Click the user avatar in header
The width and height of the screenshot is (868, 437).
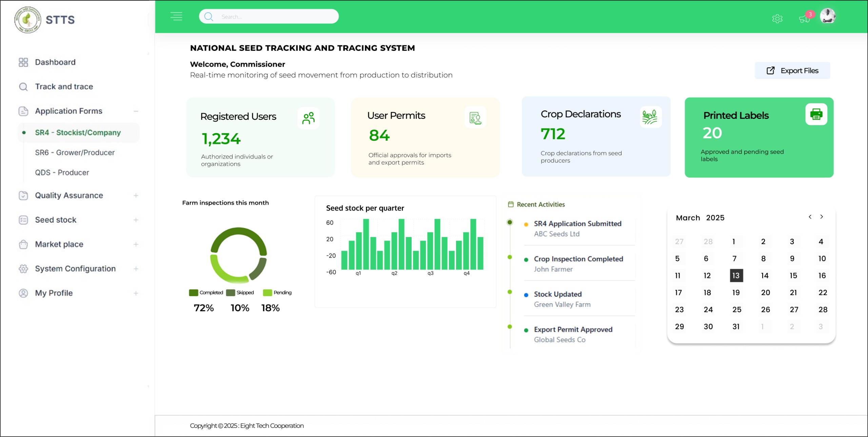pyautogui.click(x=828, y=16)
